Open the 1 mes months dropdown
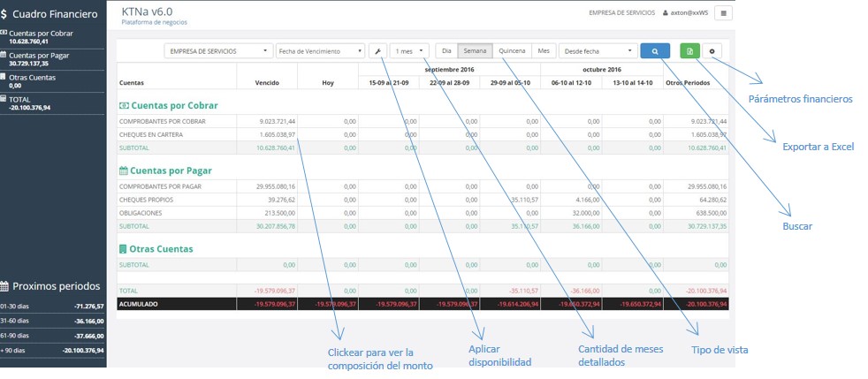 (409, 51)
